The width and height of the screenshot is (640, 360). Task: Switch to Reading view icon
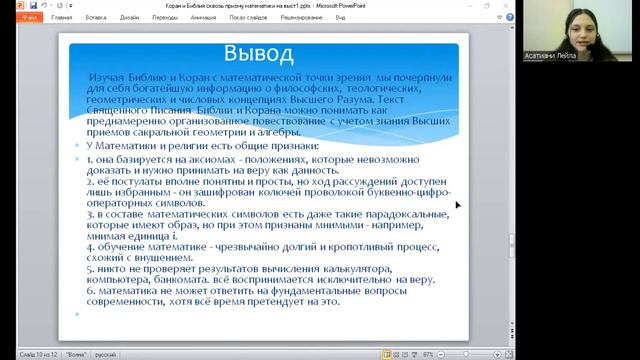405,355
